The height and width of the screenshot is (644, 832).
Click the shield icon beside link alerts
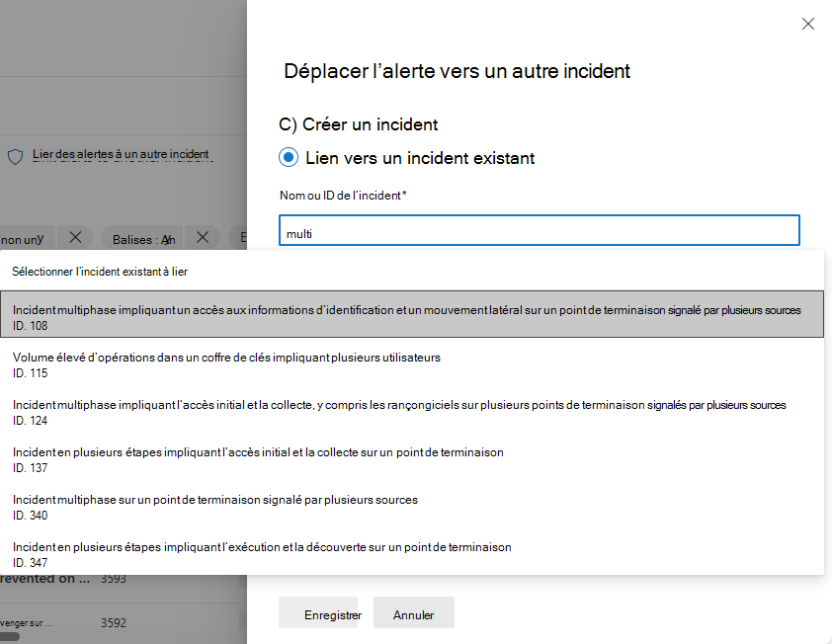[16, 156]
